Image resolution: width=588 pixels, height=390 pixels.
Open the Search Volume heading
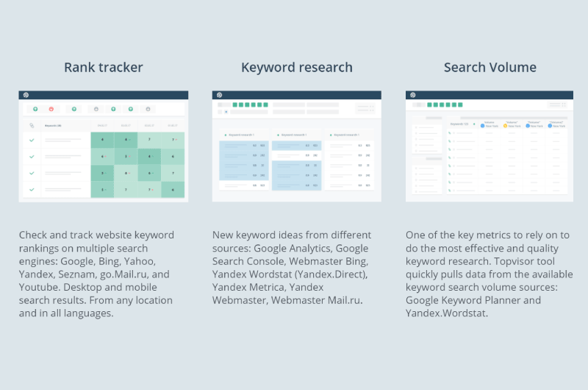[x=490, y=68]
